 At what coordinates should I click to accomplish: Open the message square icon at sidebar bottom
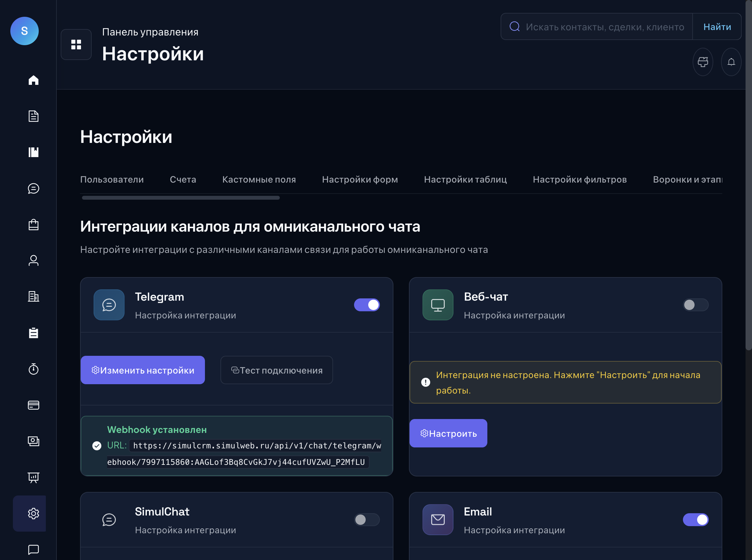click(x=33, y=549)
